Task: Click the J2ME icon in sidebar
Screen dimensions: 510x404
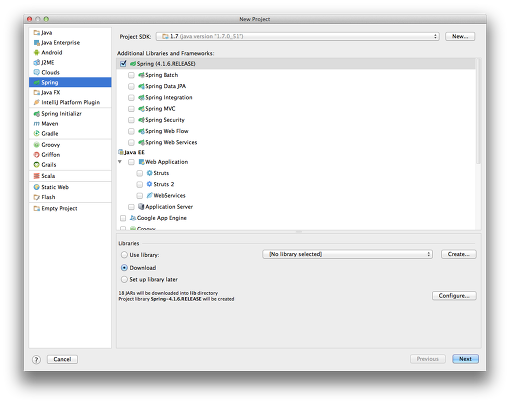Action: pyautogui.click(x=37, y=63)
